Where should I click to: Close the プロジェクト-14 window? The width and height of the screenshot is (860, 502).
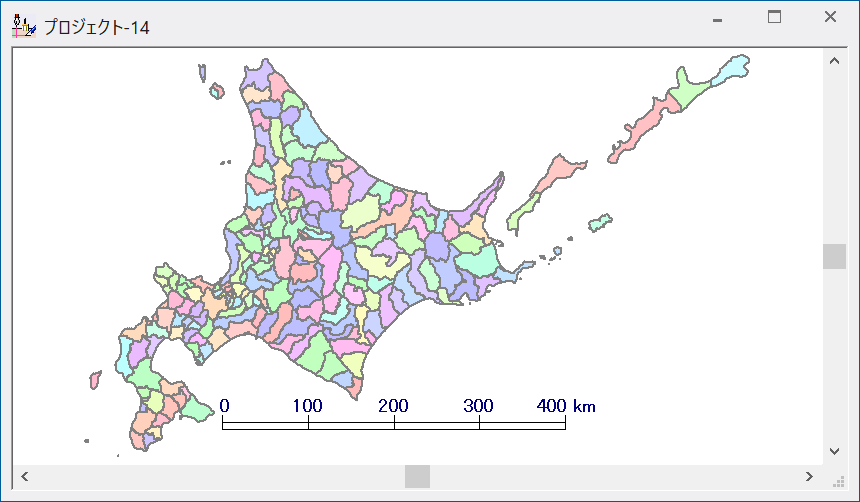830,17
